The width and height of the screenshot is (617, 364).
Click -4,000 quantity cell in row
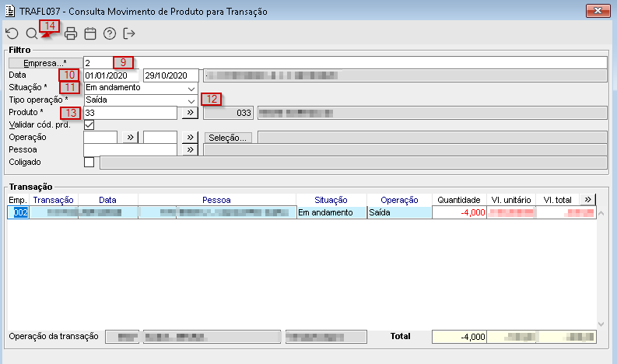coord(459,212)
